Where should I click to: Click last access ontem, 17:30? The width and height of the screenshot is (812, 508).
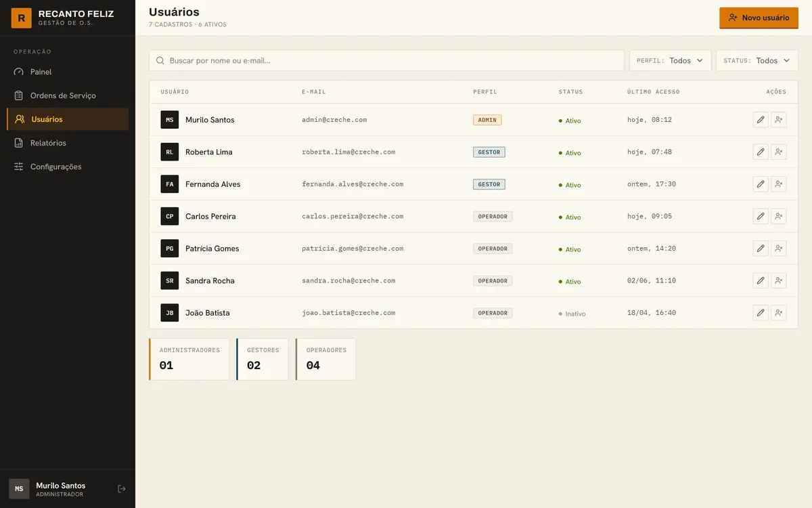pyautogui.click(x=652, y=184)
